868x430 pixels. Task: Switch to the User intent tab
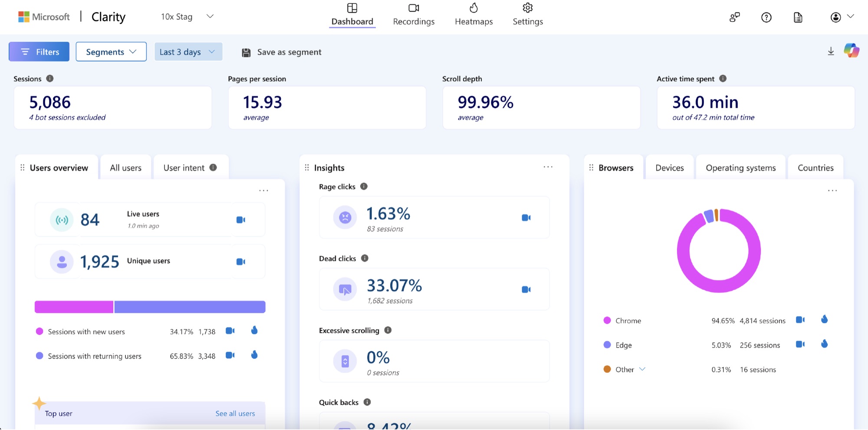(191, 168)
